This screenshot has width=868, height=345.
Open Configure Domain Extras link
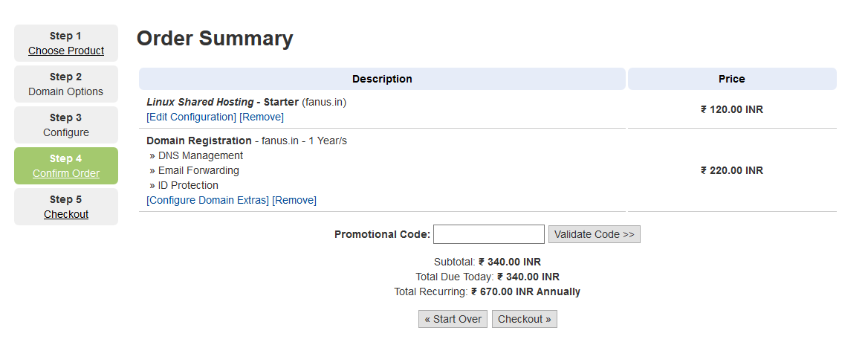tap(207, 200)
